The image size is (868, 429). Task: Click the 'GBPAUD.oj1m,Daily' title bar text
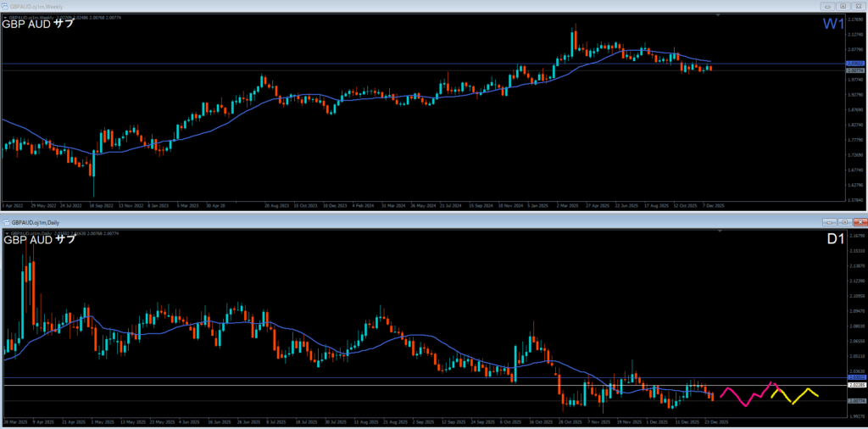click(35, 222)
